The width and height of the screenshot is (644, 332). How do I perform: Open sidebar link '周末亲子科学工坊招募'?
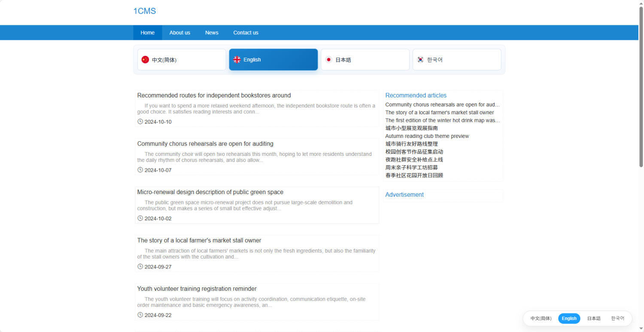coord(412,168)
